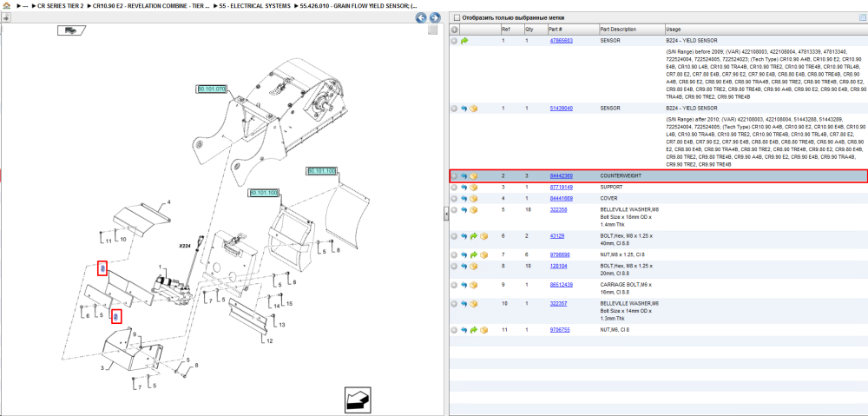Click the blue arrow for part 322356

(464, 210)
